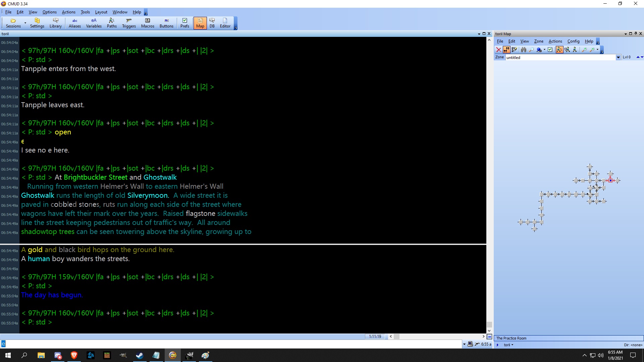
Task: Go up one map level with blue up arrow
Action: 638,57
